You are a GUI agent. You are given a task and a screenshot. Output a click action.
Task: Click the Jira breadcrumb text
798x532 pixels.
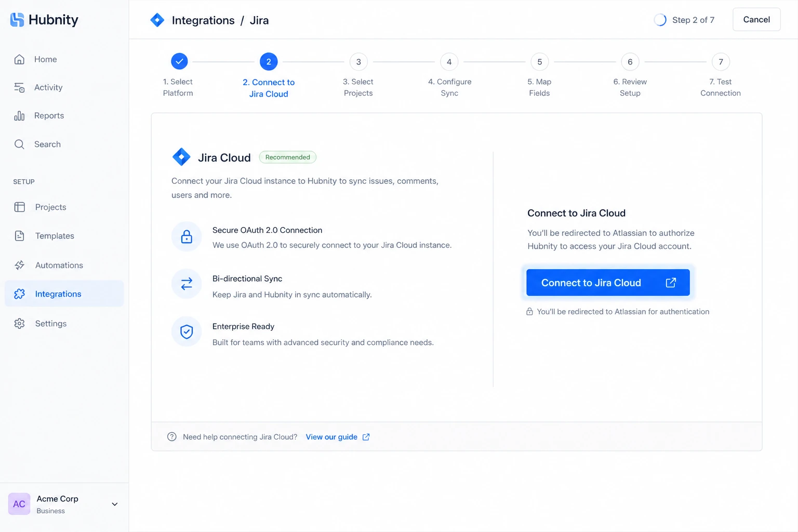click(259, 20)
